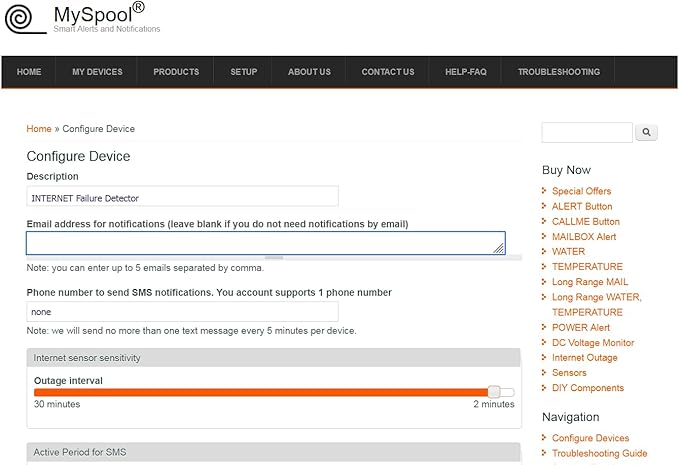Viewport: 679px width, 465px height.
Task: Open ALERT Button product link
Action: (x=582, y=206)
